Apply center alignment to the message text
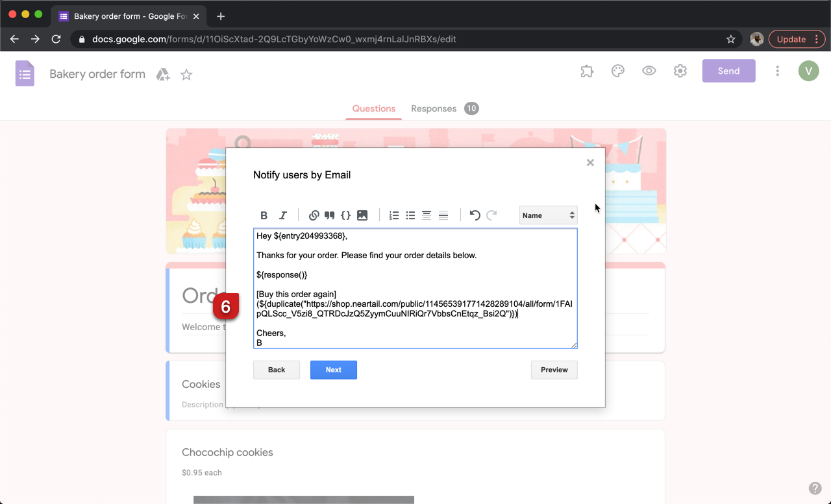The image size is (831, 504). 427,215
